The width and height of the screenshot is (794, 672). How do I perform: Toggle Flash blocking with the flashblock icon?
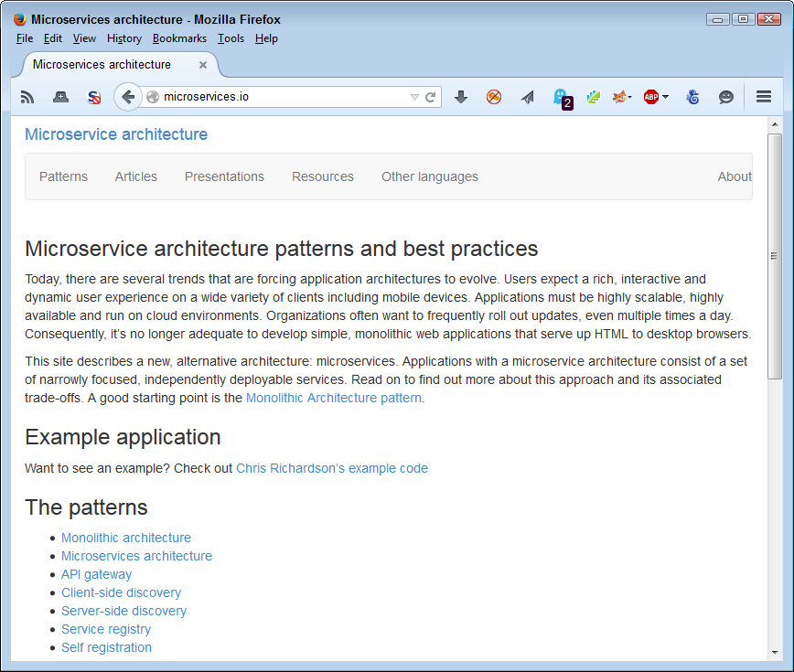coord(494,96)
